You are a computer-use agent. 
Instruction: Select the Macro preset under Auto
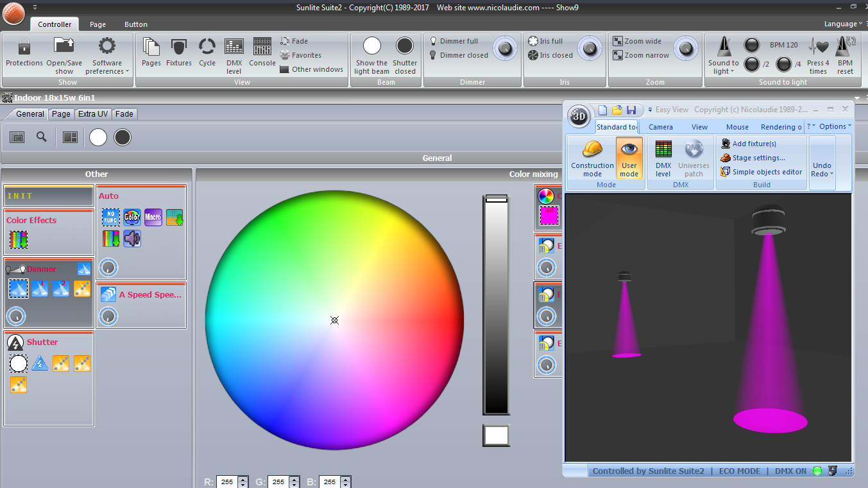(x=153, y=217)
